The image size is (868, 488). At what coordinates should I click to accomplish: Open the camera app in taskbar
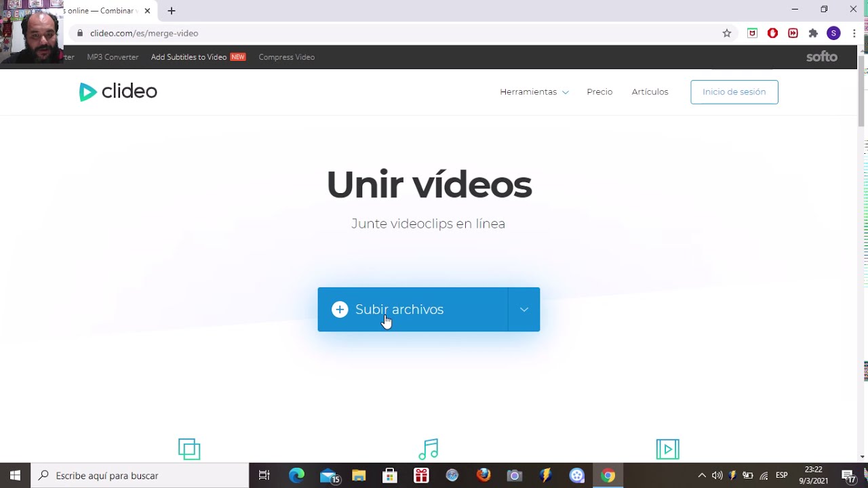click(515, 475)
